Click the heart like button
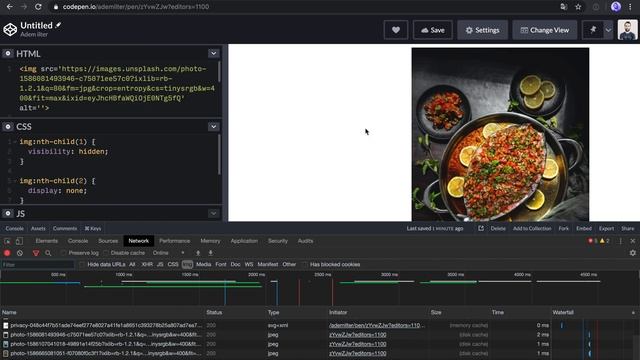The width and height of the screenshot is (640, 360). 396,30
